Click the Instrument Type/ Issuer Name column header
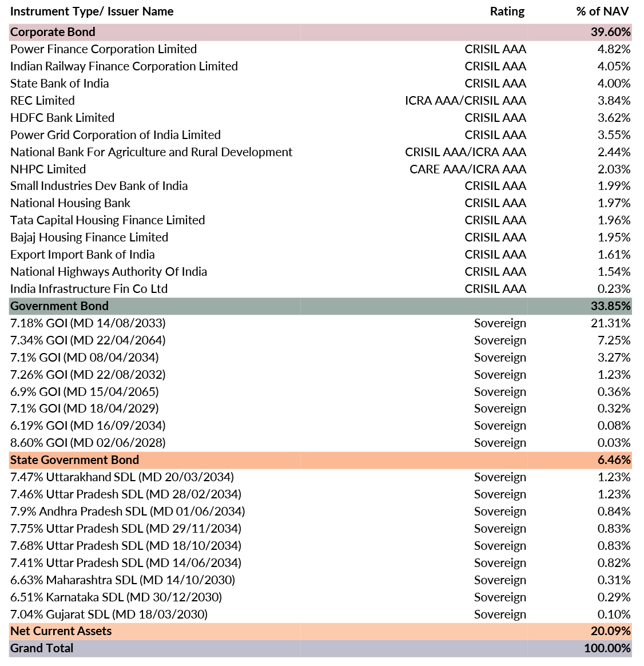This screenshot has height=666, width=644. 92,11
